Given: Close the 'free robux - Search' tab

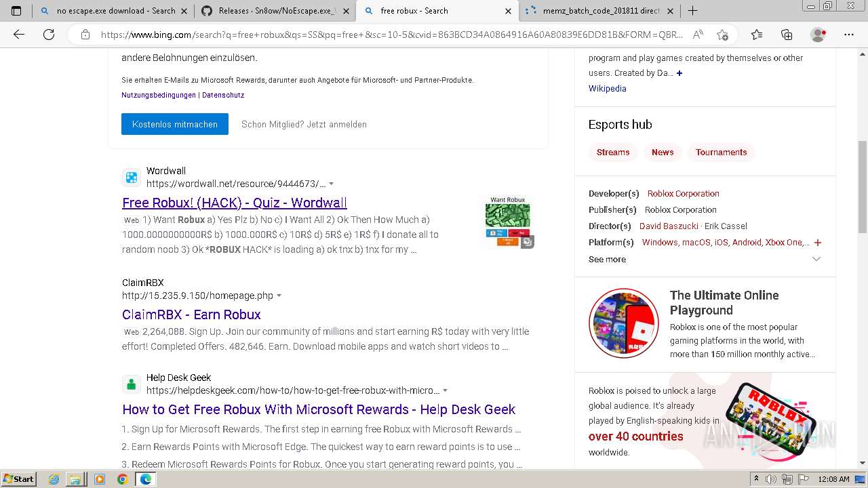Looking at the screenshot, I should point(509,11).
